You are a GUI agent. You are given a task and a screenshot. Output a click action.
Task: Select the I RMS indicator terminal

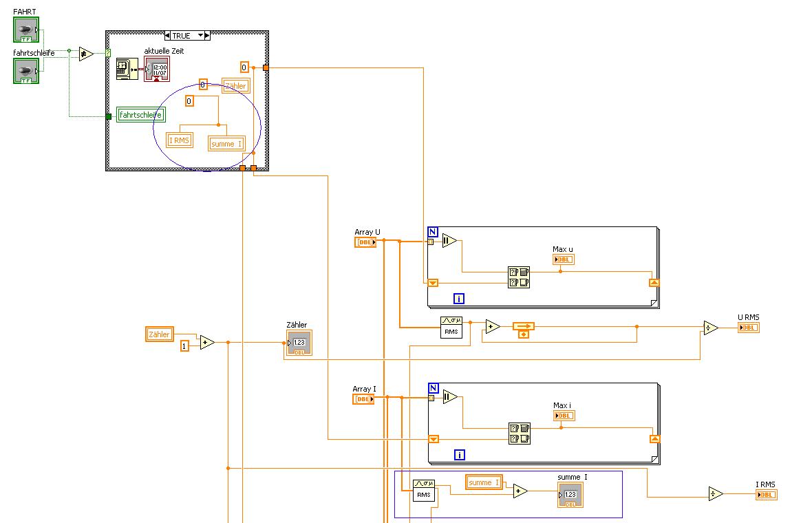[x=767, y=495]
